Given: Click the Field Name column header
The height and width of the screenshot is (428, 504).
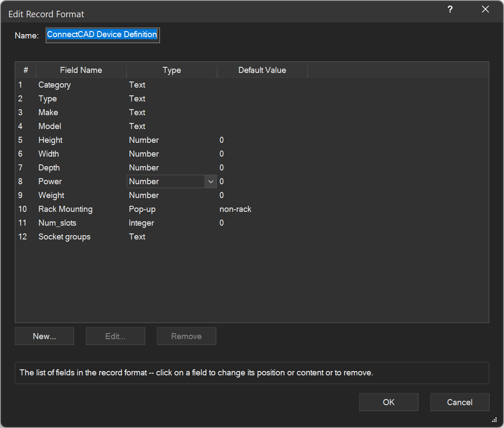Looking at the screenshot, I should pos(81,70).
